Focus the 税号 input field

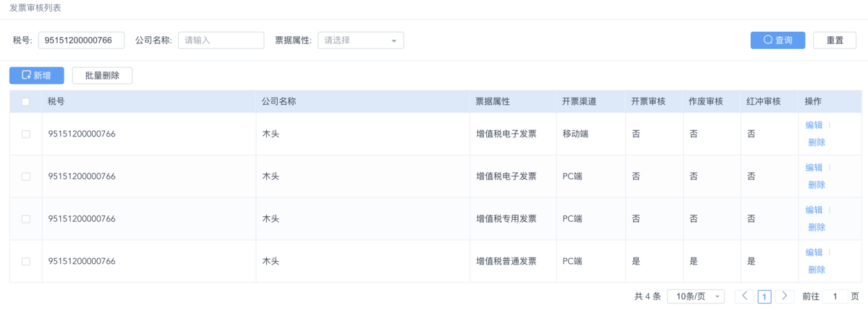82,40
